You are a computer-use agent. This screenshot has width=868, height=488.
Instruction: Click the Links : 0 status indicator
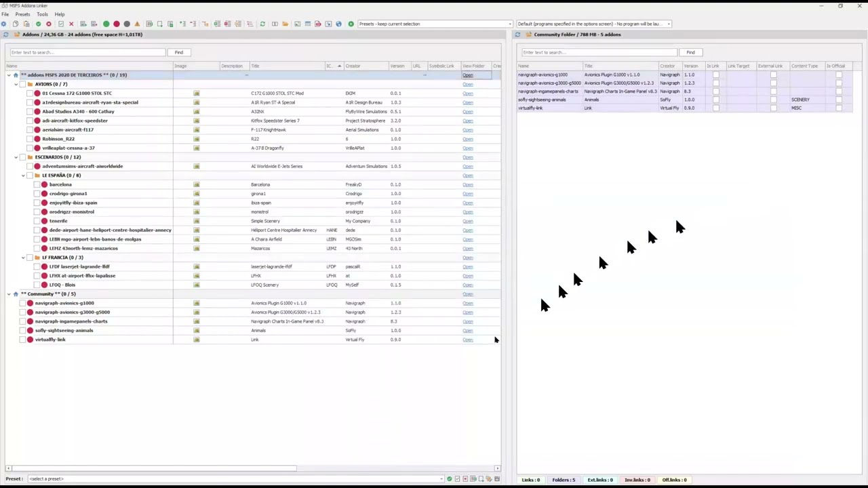click(531, 480)
